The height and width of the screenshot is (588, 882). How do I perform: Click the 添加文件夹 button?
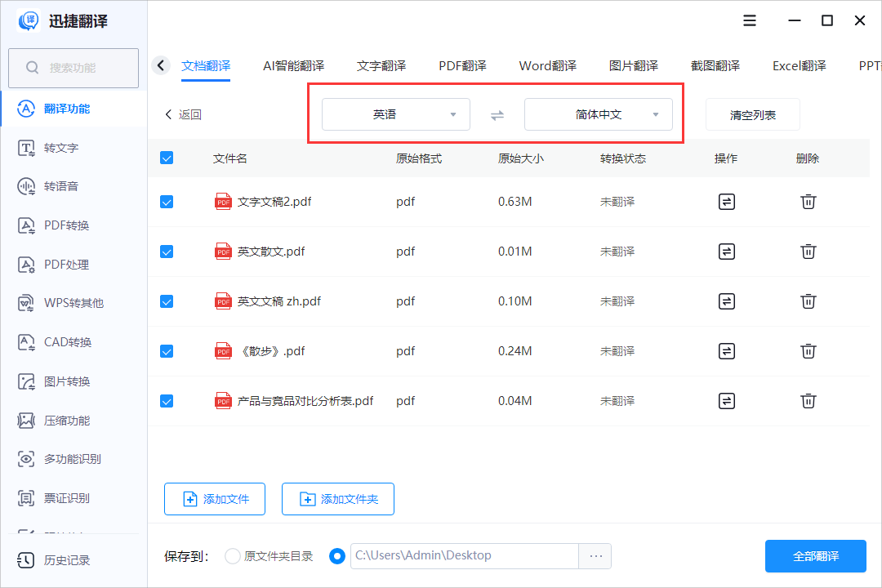point(338,499)
